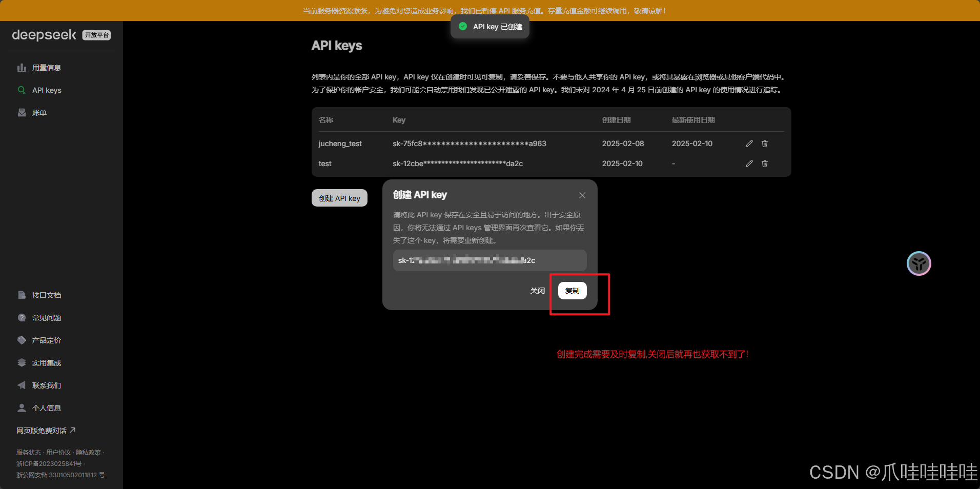Click the 接口文档 document icon
The width and height of the screenshot is (980, 489).
pyautogui.click(x=22, y=295)
